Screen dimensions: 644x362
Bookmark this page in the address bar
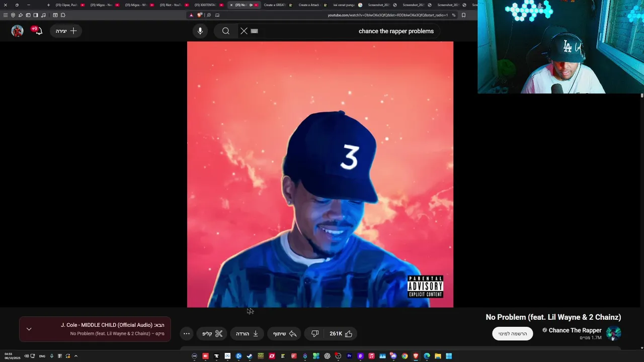pyautogui.click(x=463, y=15)
